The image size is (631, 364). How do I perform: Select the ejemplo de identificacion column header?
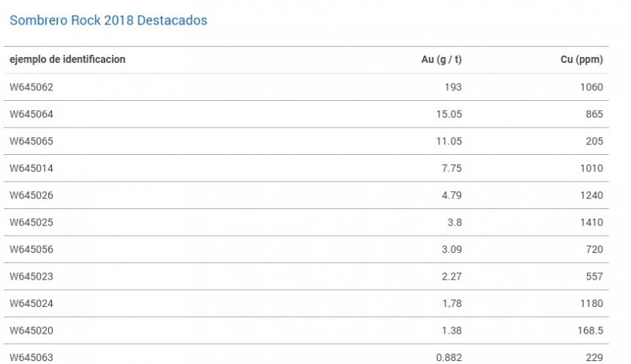pyautogui.click(x=68, y=59)
